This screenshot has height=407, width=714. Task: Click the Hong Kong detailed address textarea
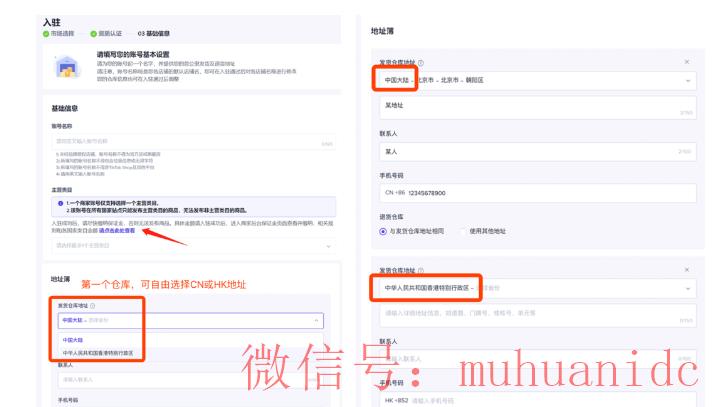(x=538, y=316)
